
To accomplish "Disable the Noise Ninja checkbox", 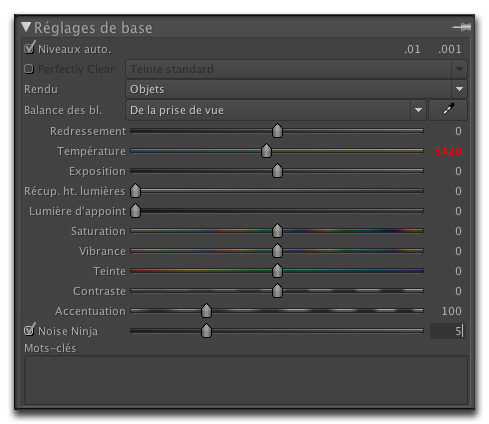I will tap(29, 330).
